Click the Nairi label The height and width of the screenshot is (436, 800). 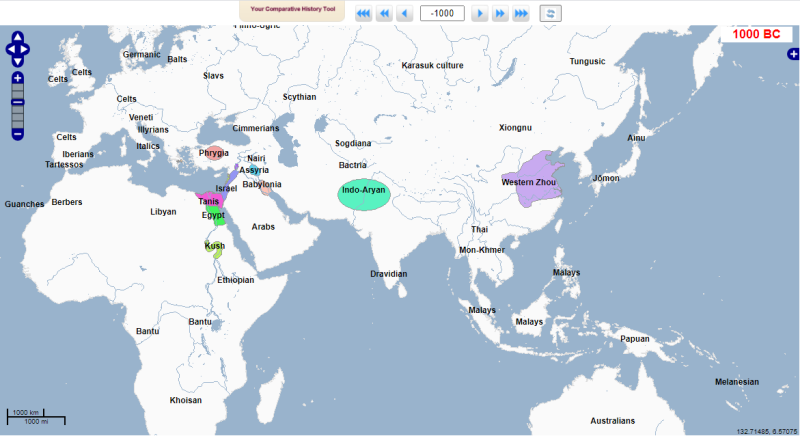(x=256, y=158)
